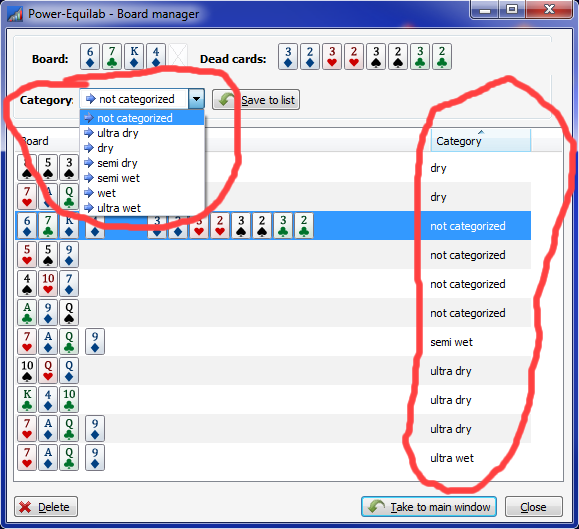Click the empty fifth board card slot
Screen dimensions: 579x529
[x=178, y=56]
